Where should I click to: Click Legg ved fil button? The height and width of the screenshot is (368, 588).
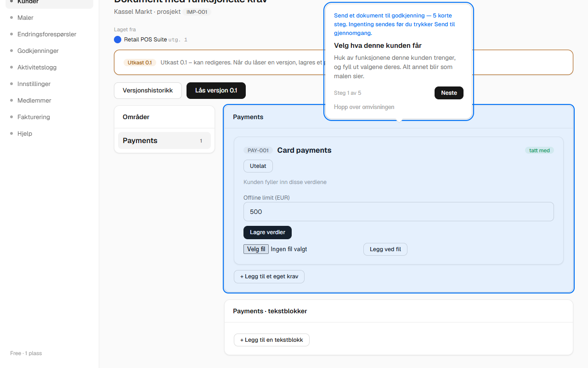[x=385, y=249]
